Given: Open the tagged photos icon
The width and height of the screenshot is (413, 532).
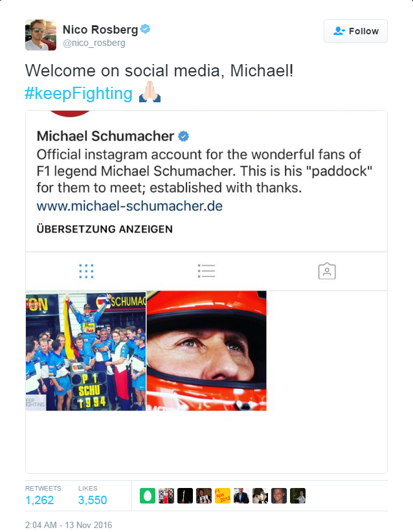Looking at the screenshot, I should tap(327, 271).
